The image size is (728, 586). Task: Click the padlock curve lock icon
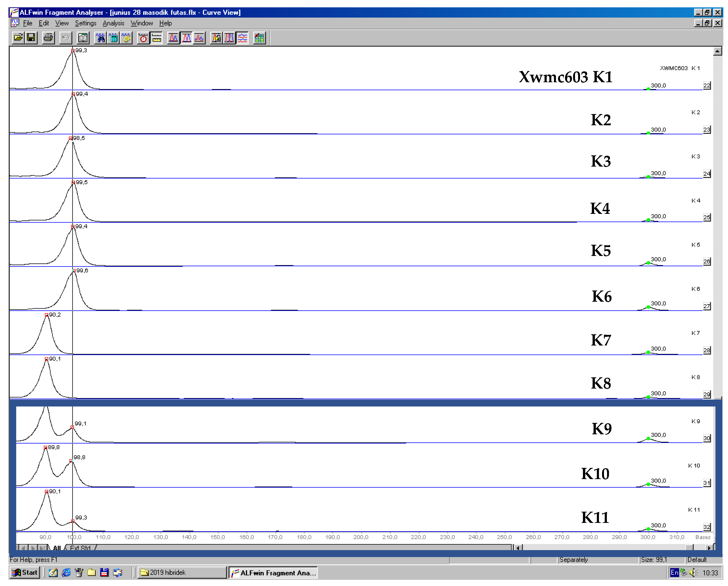pos(216,38)
